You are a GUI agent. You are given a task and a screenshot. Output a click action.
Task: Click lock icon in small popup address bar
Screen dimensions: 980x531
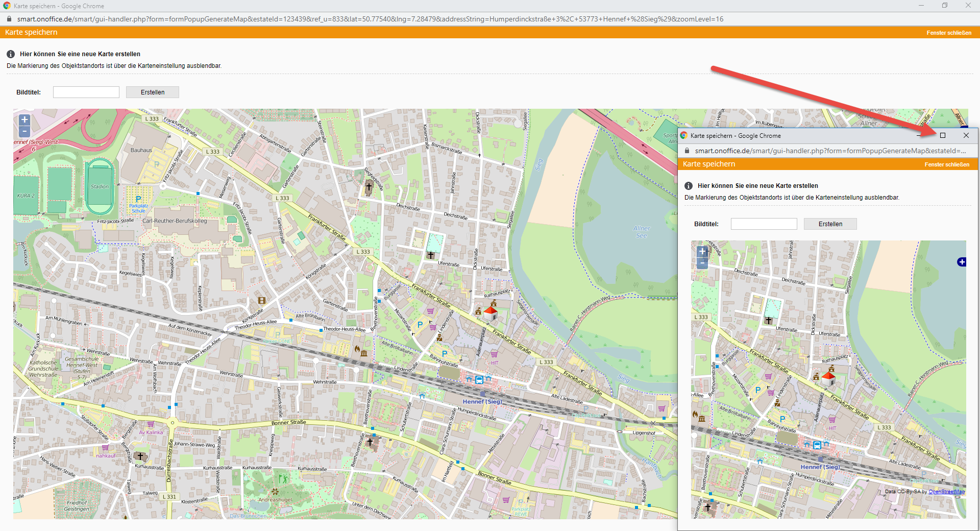pyautogui.click(x=687, y=151)
